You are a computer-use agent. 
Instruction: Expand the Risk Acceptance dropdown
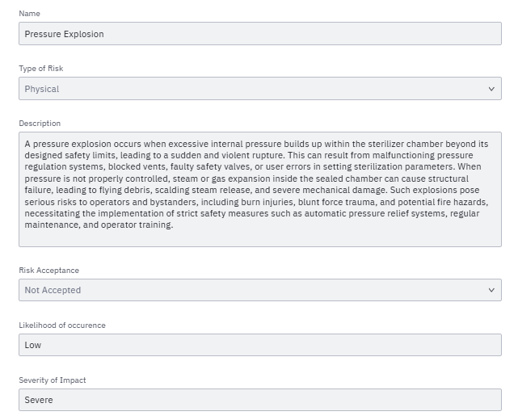[259, 290]
